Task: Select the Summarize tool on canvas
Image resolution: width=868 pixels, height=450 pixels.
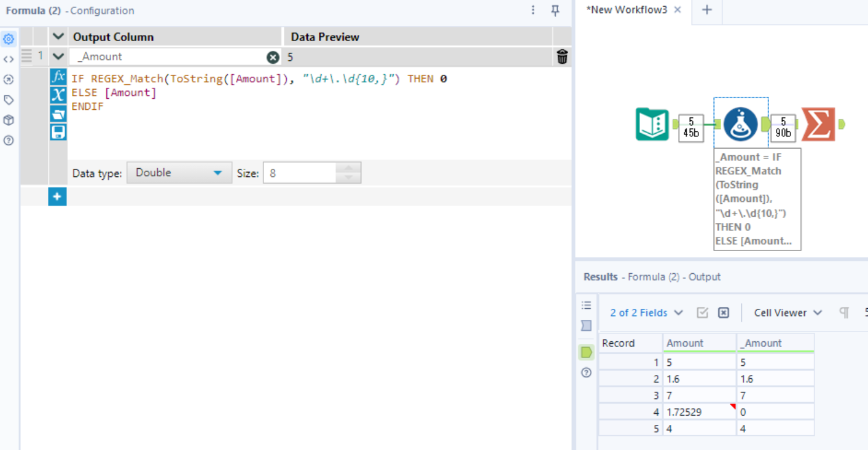Action: pyautogui.click(x=818, y=124)
